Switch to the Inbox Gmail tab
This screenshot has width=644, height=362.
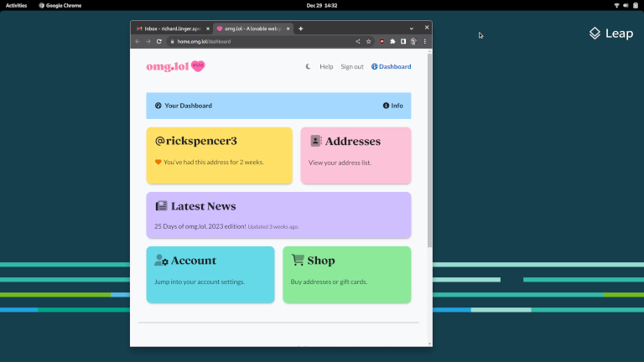[172, 28]
